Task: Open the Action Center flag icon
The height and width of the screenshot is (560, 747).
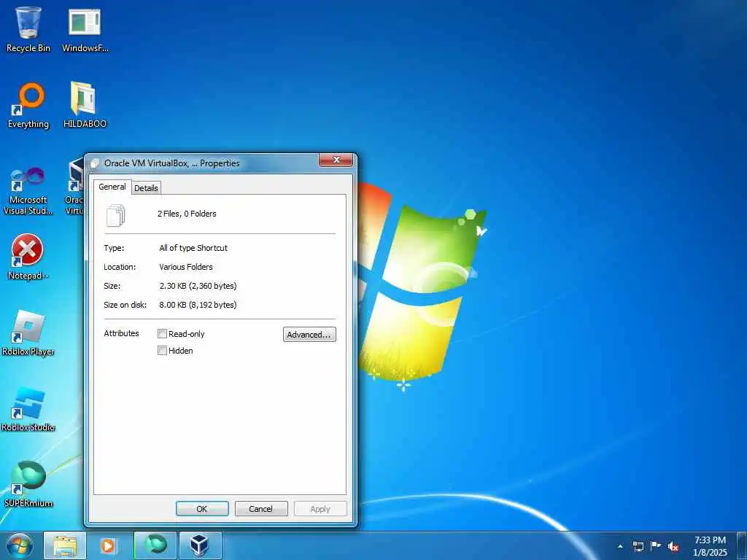Action: [656, 546]
